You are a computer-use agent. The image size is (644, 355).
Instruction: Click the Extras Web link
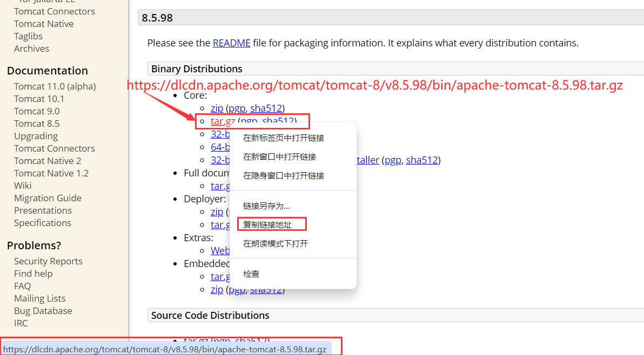click(x=220, y=251)
